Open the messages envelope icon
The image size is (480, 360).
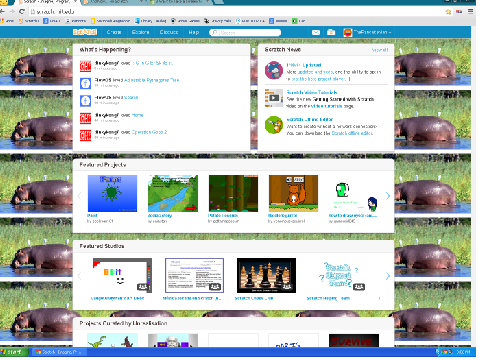[x=316, y=32]
